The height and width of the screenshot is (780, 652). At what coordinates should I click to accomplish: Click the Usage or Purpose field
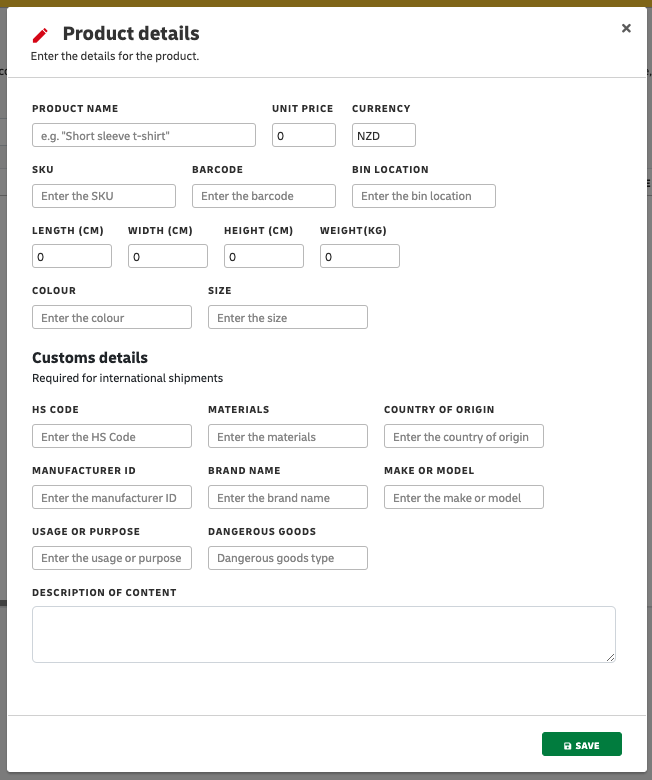[x=112, y=558]
